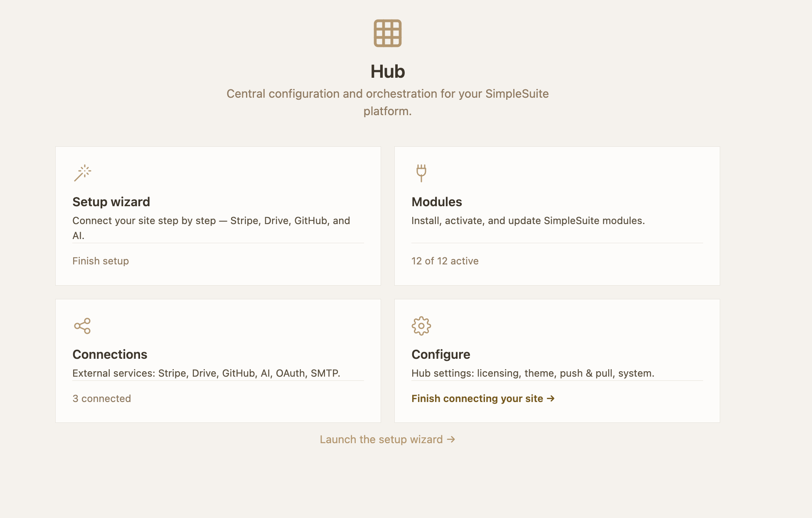
Task: Click the magic wand icon on Setup wizard
Action: pyautogui.click(x=82, y=173)
